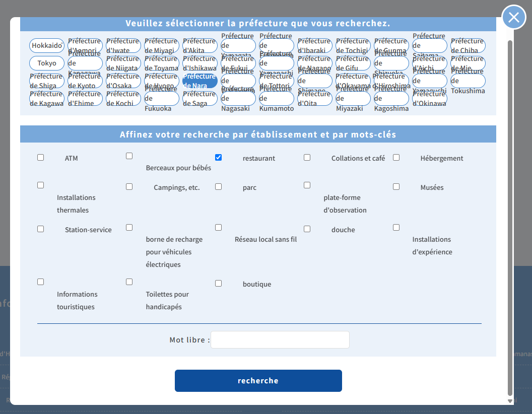Viewport: 532px width, 414px height.
Task: Select Préfecture de Kyoto
Action: 85,81
